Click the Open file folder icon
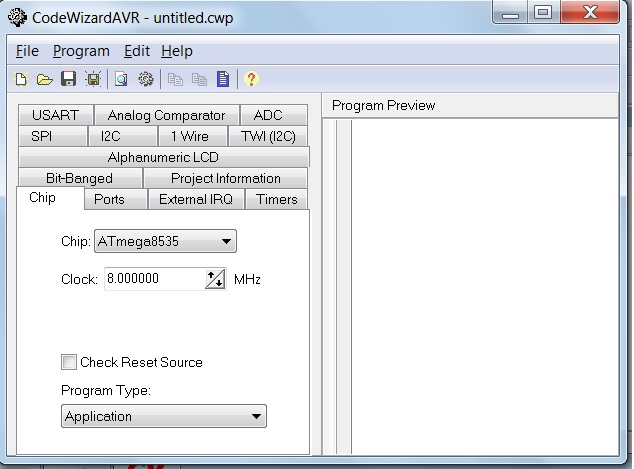Screen dimensions: 634x469 click(44, 79)
